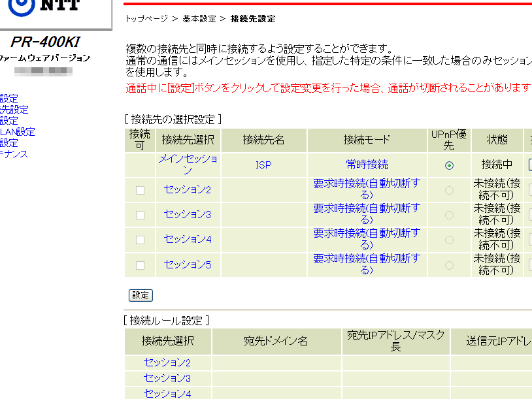
Task: Select UPnP priority radio for メインセッション
Action: (449, 165)
